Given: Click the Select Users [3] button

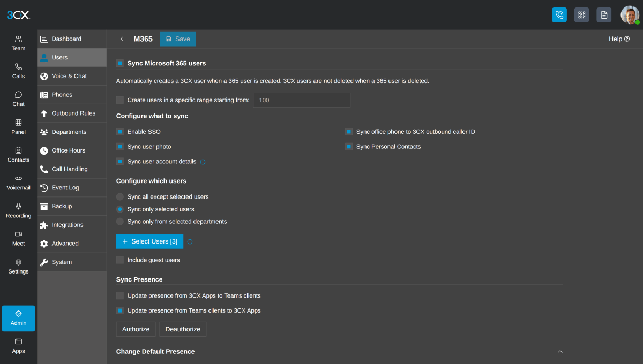Looking at the screenshot, I should [149, 241].
